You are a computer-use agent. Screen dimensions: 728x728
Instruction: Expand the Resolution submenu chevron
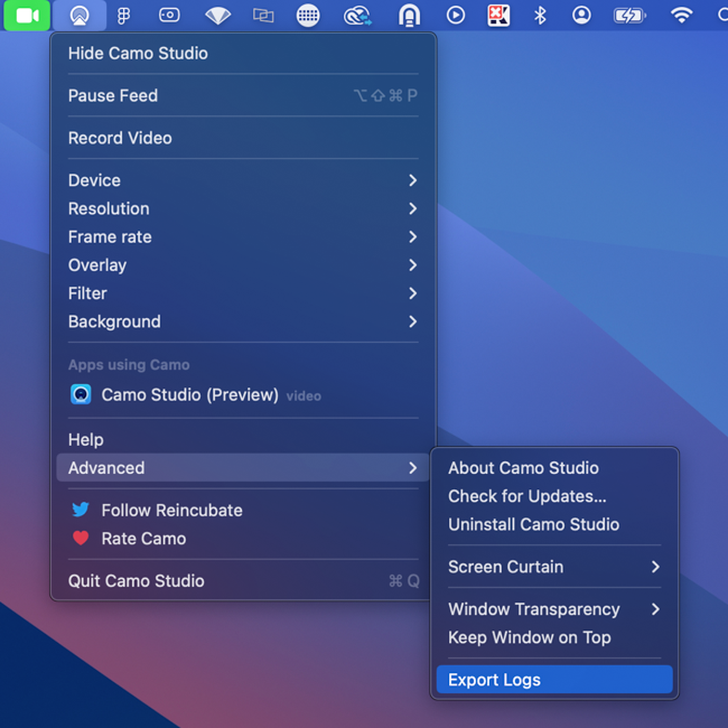click(x=413, y=209)
